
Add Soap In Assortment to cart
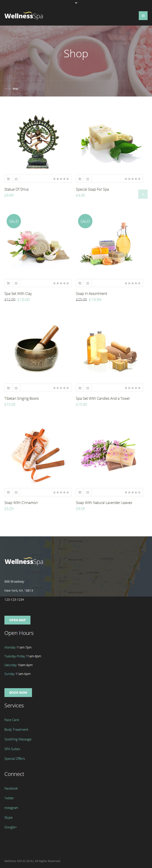pyautogui.click(x=80, y=283)
